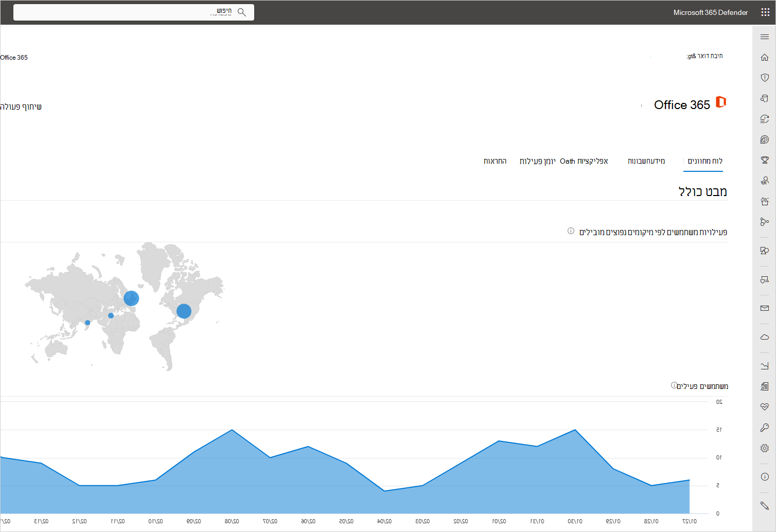
Task: Click the large Europe map bubble
Action: coord(131,298)
